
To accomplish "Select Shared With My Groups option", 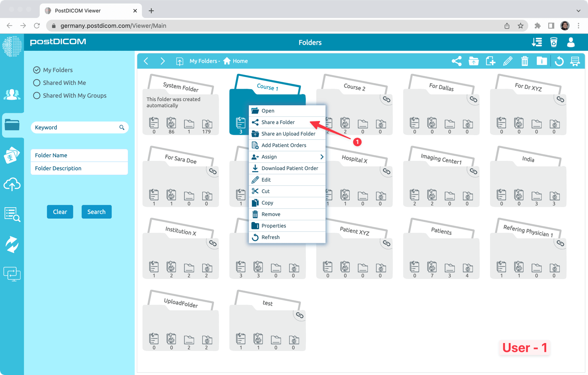I will pyautogui.click(x=37, y=95).
